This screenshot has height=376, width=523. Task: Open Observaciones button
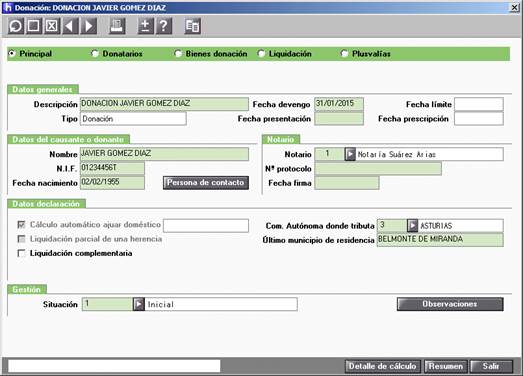450,304
